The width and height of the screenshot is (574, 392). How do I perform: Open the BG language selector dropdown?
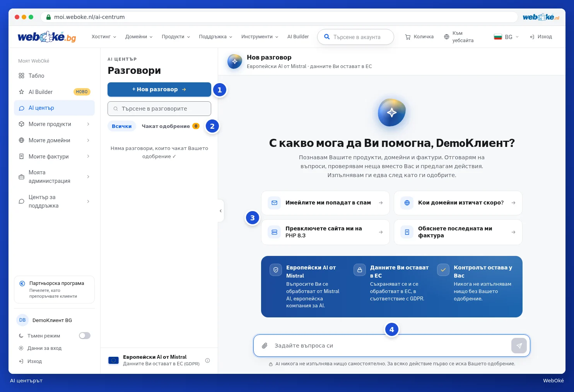506,37
